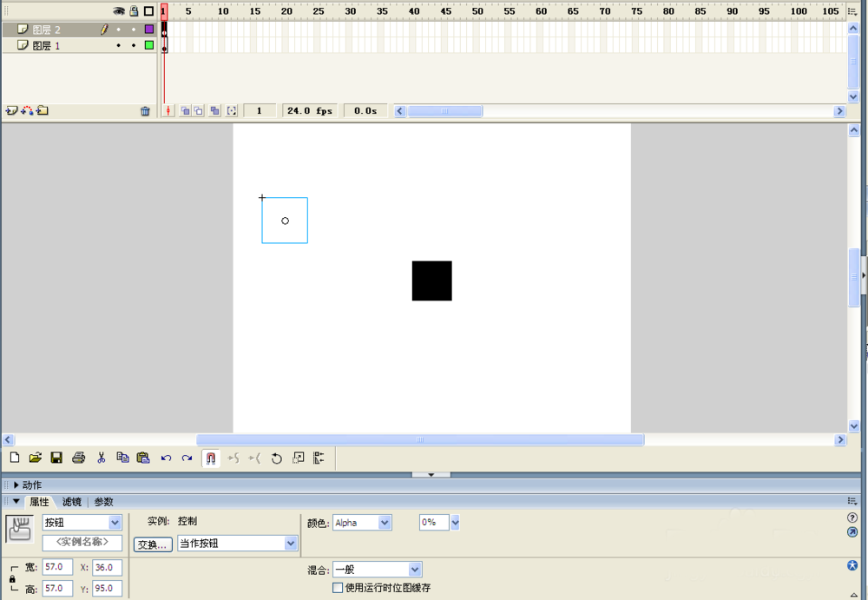
Task: Enable 使用运行时位图缓存 checkbox
Action: tap(337, 588)
